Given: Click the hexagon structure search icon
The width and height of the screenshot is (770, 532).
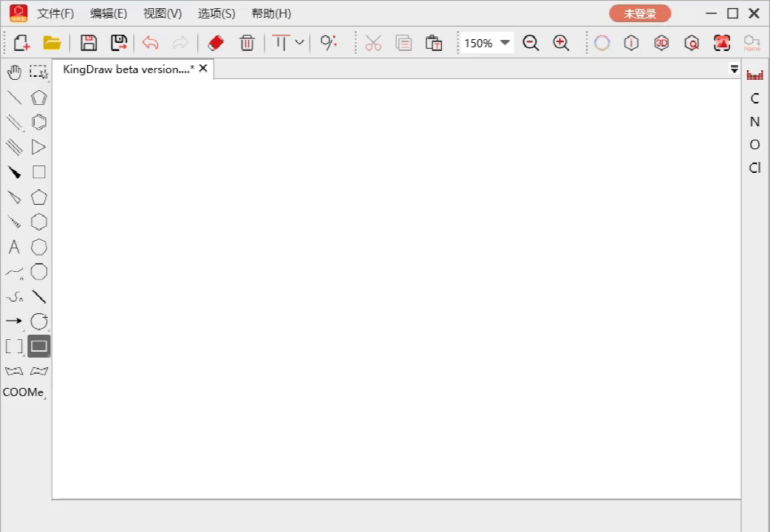Looking at the screenshot, I should 692,44.
